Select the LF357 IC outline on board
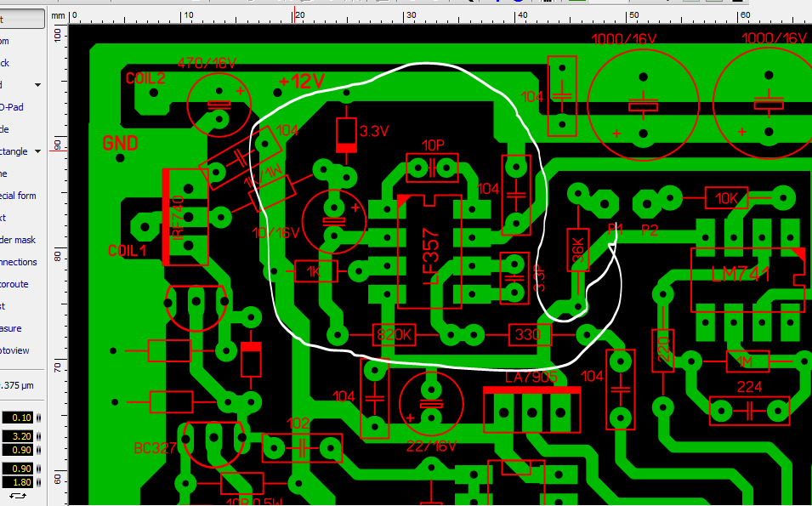 (429, 252)
